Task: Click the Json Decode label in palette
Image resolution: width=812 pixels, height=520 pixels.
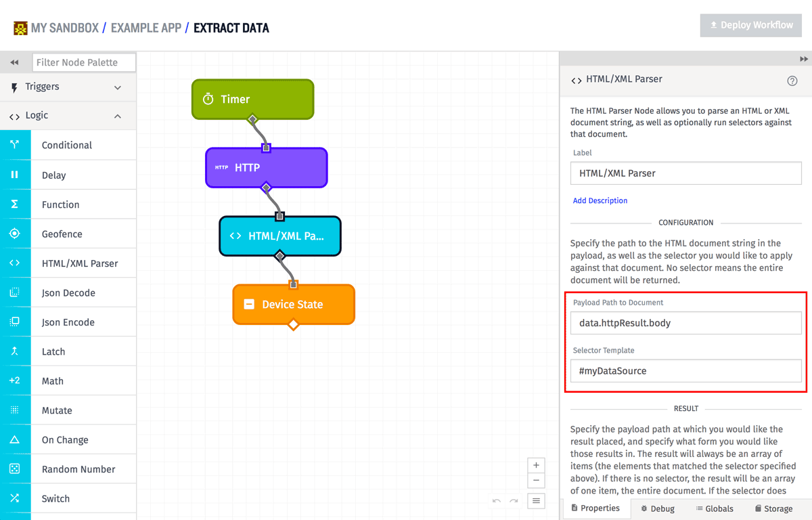Action: tap(68, 293)
